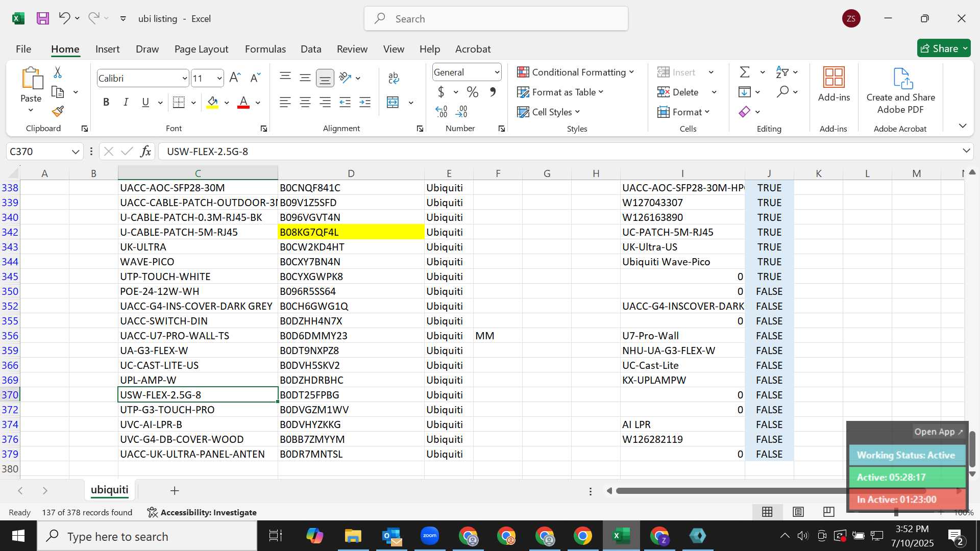Click the yellow Fill Color bucket
This screenshot has width=980, height=551.
point(212,103)
